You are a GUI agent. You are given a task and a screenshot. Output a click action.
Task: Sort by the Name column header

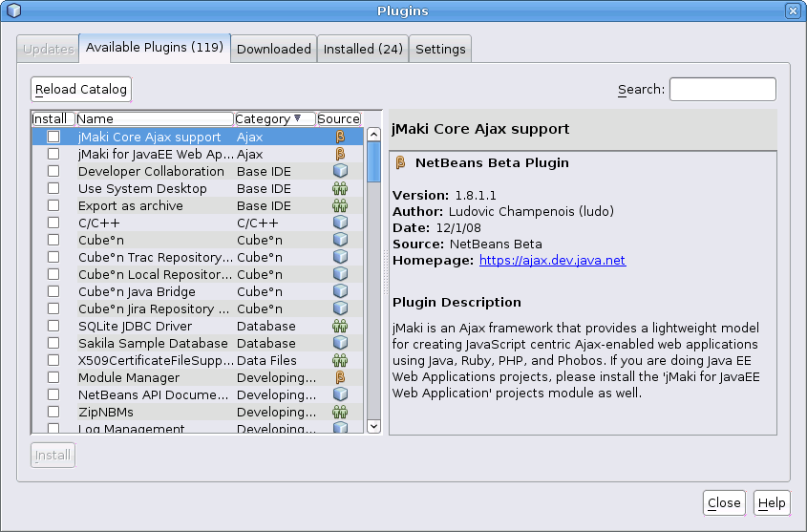tap(155, 118)
